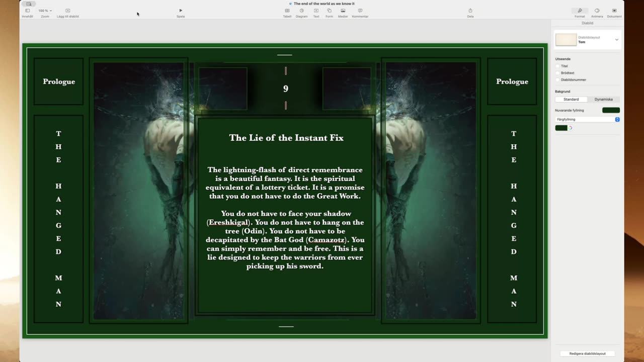Open the Färgfyllning dropdown
644x362 pixels.
coord(588,120)
